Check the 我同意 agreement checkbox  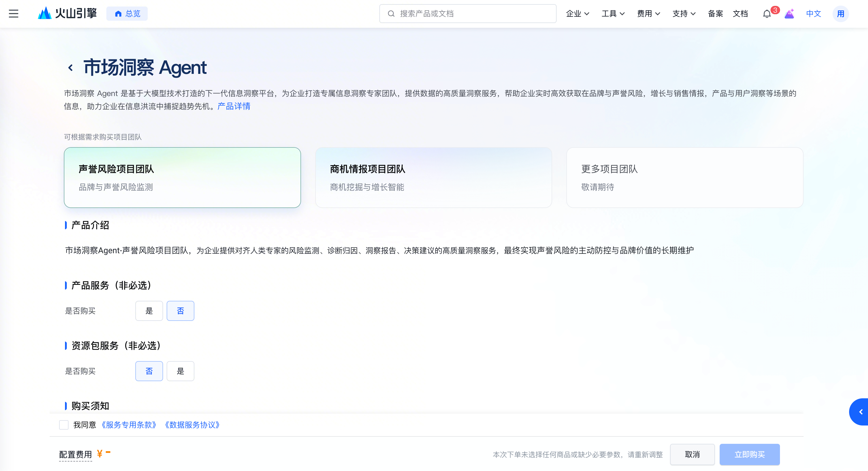click(64, 425)
